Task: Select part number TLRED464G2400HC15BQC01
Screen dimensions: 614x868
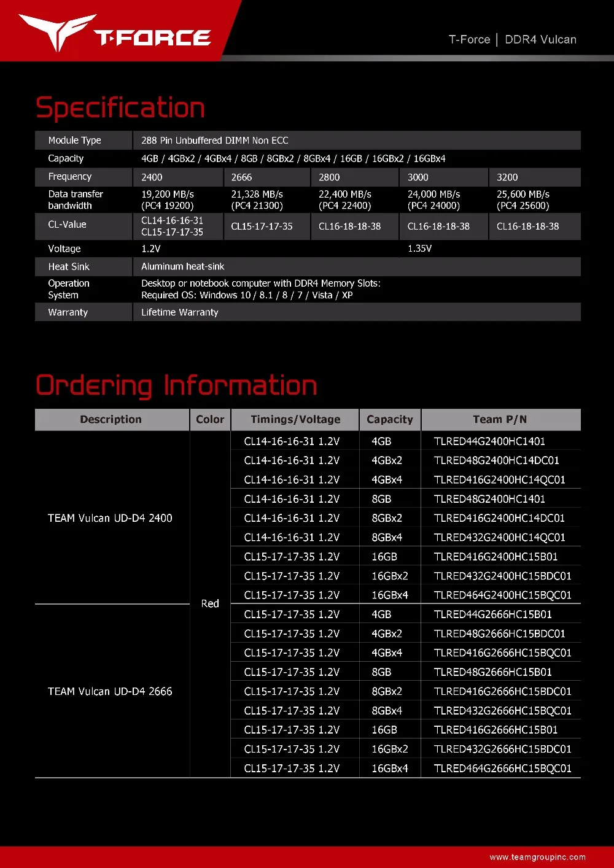Action: click(503, 595)
